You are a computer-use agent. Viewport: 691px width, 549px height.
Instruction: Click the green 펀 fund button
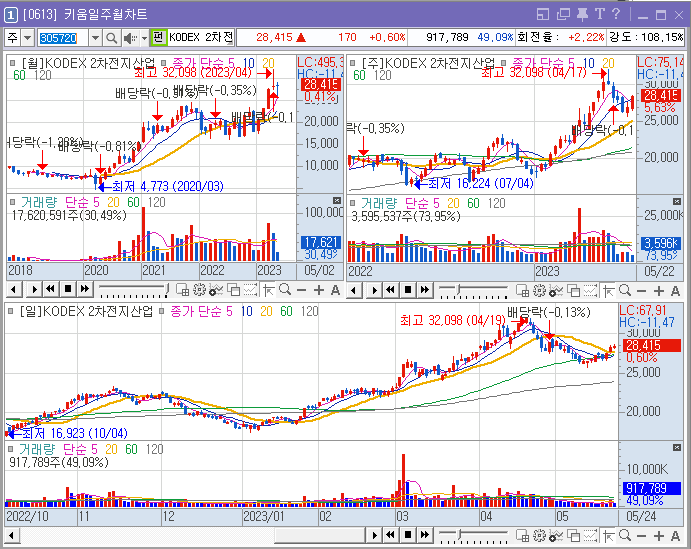point(158,37)
